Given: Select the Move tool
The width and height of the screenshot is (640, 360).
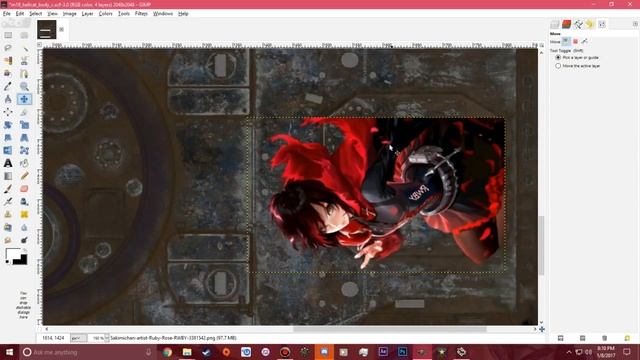Looking at the screenshot, I should point(24,99).
